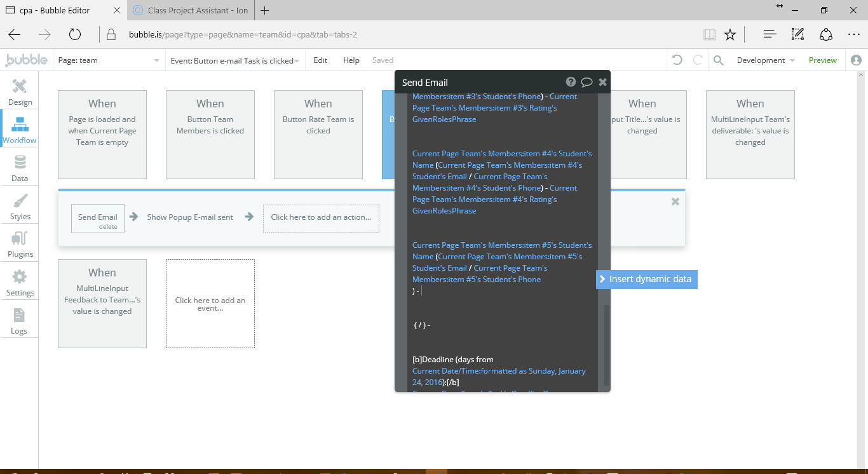Open the Plugins tab in sidebar

(20, 244)
